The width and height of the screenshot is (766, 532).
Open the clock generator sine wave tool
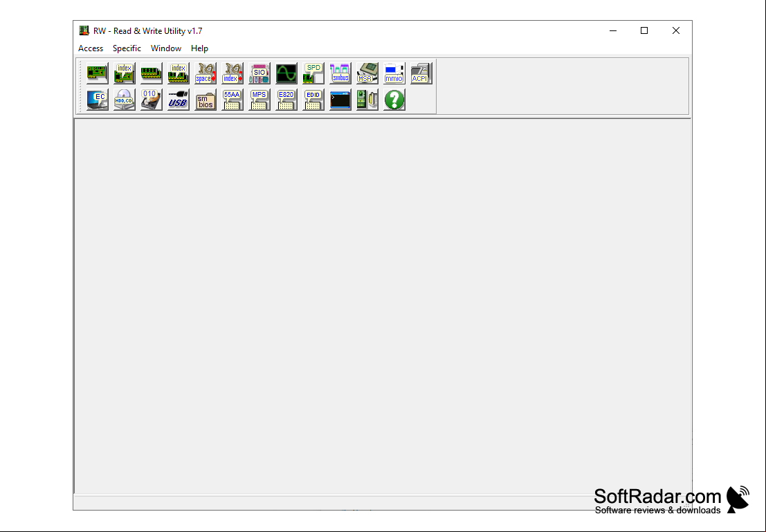pos(286,73)
